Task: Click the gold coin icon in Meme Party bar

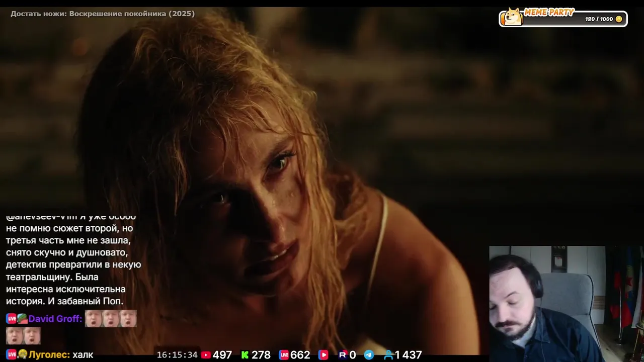Action: (619, 19)
